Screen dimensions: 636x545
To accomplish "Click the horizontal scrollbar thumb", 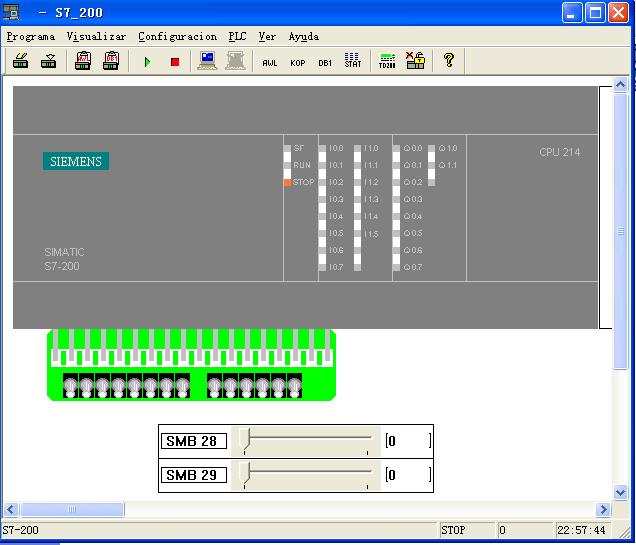I will pyautogui.click(x=72, y=509).
